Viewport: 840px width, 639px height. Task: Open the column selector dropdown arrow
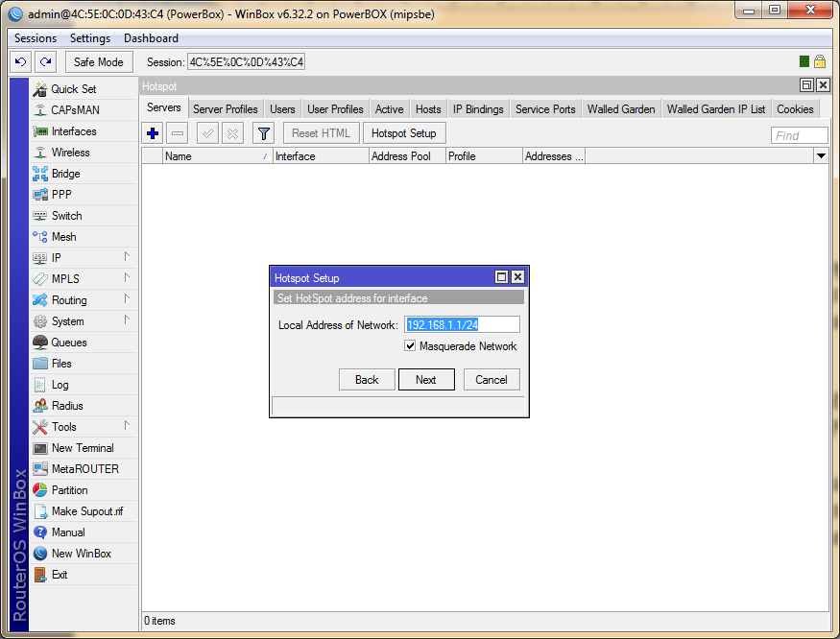tap(821, 155)
